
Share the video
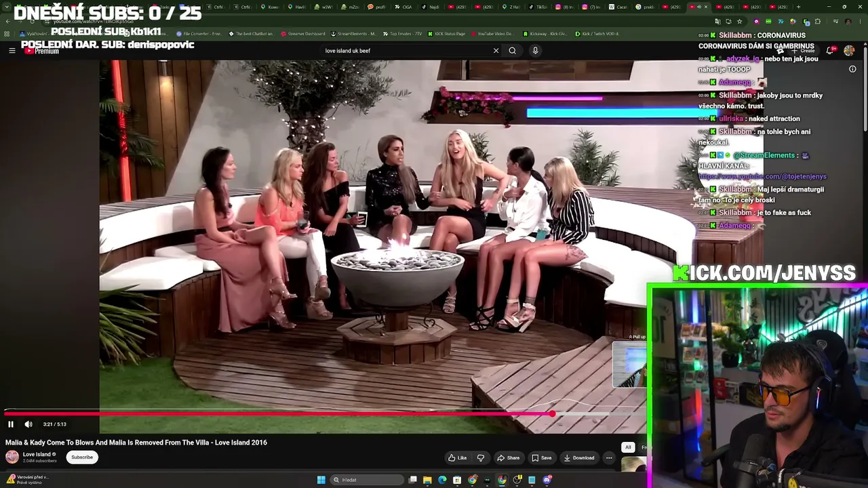point(508,457)
